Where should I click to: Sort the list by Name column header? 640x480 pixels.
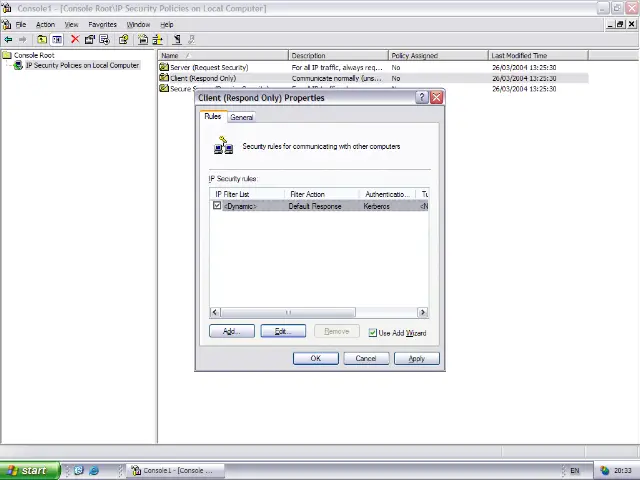point(222,56)
